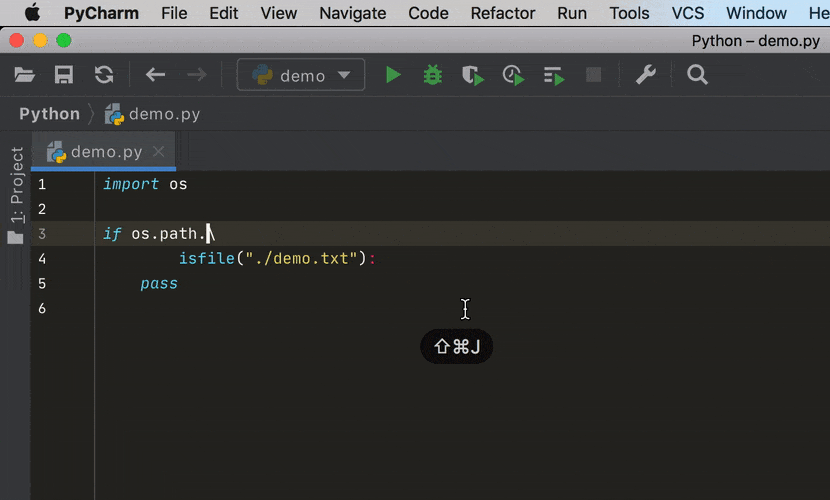Viewport: 830px width, 500px height.
Task: Select the demo.py editor tab
Action: click(x=105, y=152)
